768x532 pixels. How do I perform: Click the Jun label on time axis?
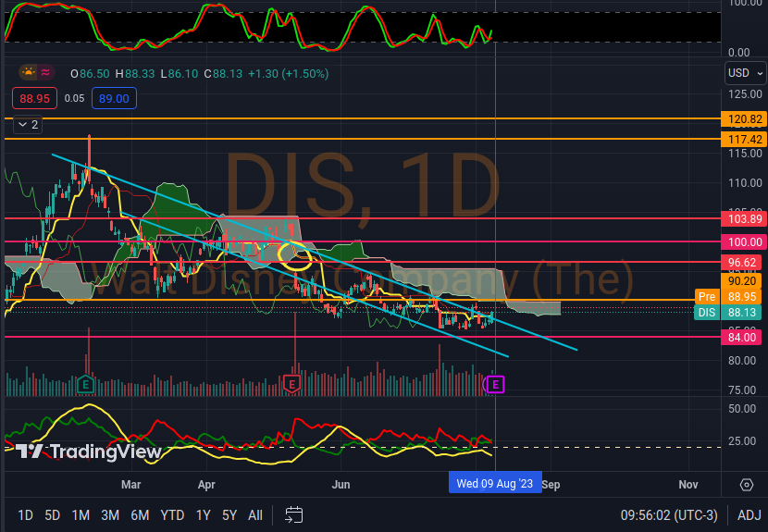click(341, 485)
